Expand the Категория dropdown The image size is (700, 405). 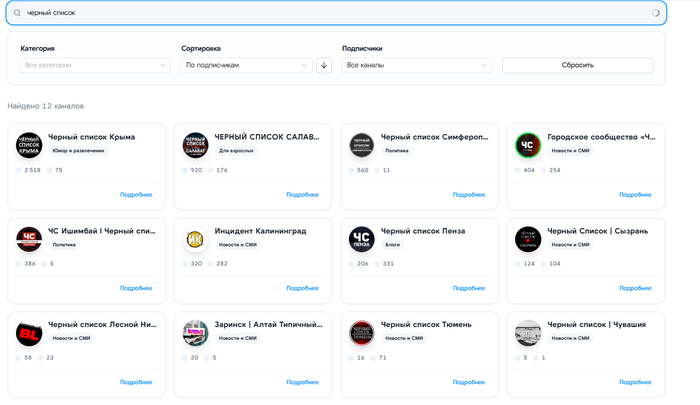coord(94,65)
